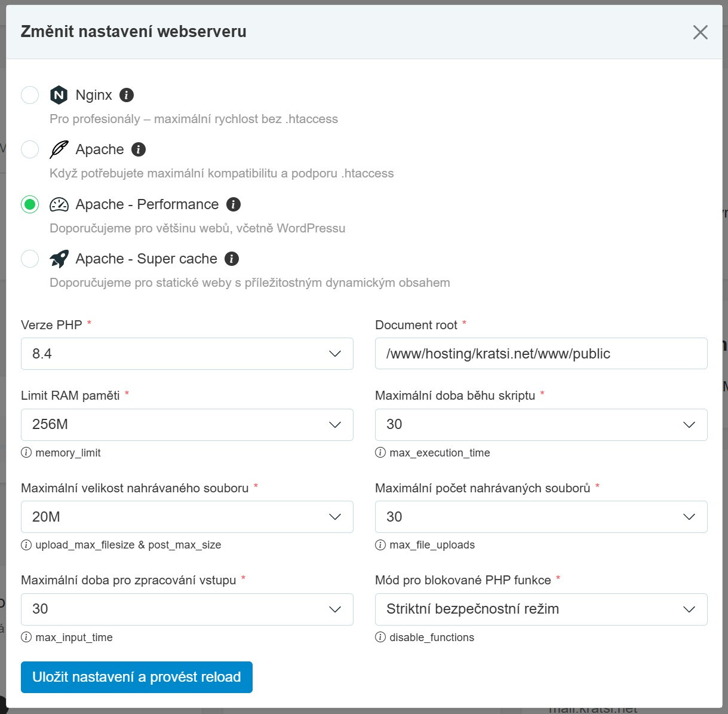728x714 pixels.
Task: Select the Apache - Performance radio button
Action: pyautogui.click(x=30, y=204)
